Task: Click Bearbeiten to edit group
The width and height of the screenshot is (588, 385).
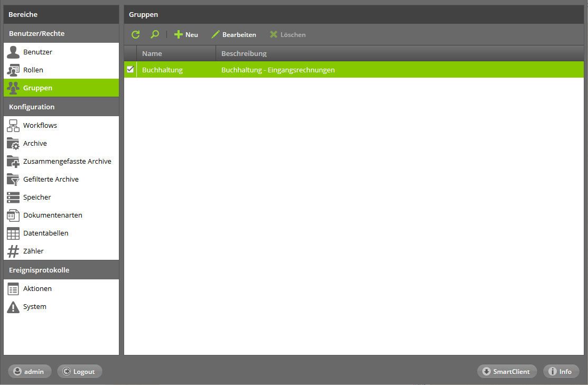Action: [x=234, y=34]
